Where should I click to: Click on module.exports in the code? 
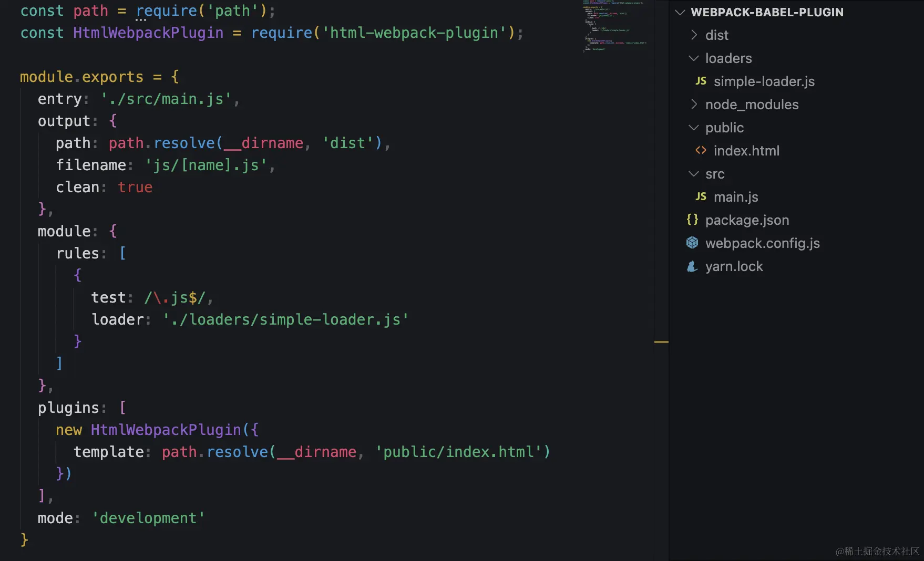tap(81, 77)
